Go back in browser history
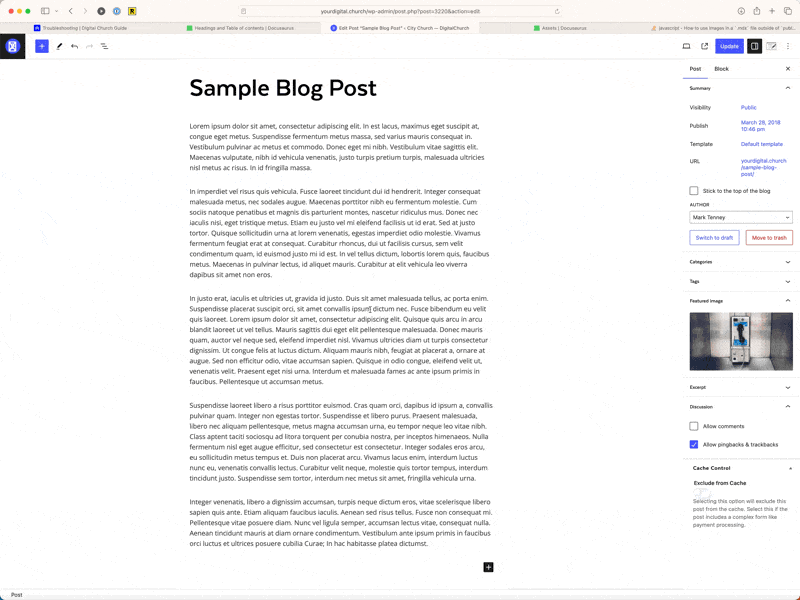Screen dimensions: 800x600 [x=71, y=11]
